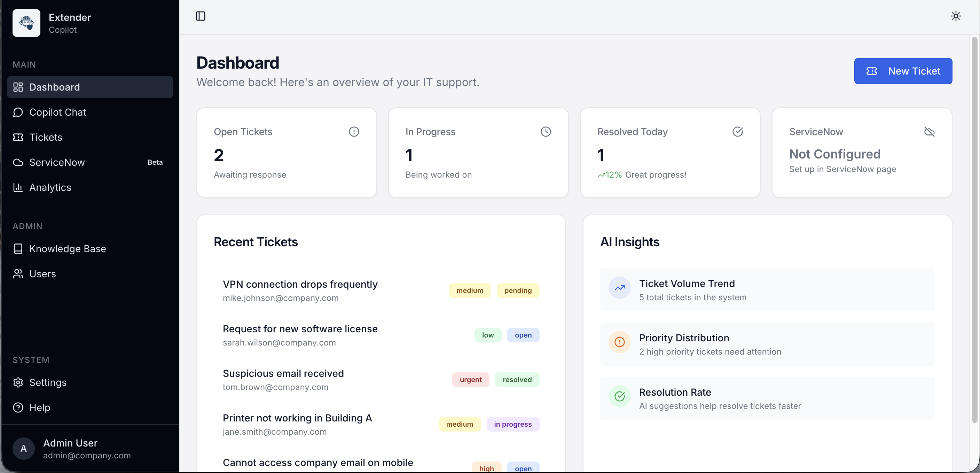Open the ServiceNow Beta section

pyautogui.click(x=57, y=163)
